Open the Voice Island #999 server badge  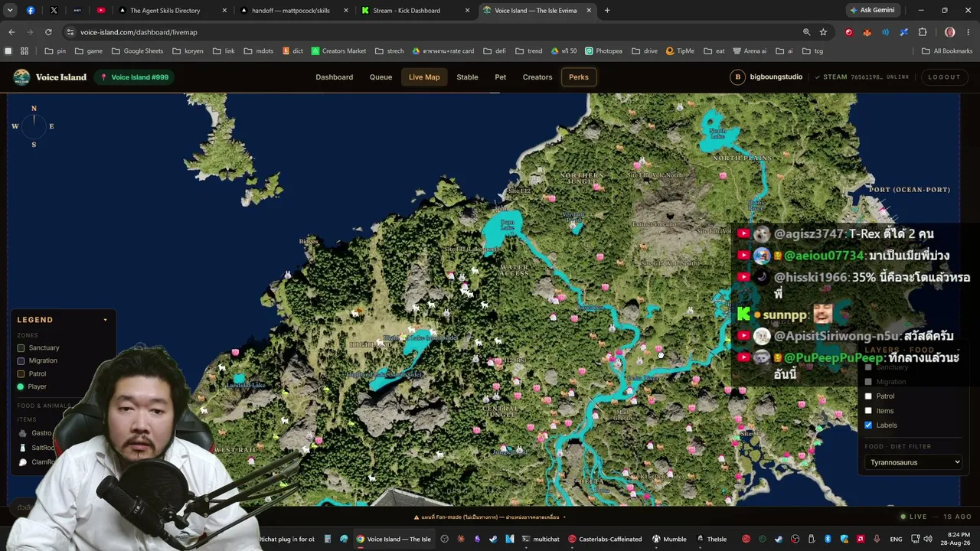coord(134,77)
